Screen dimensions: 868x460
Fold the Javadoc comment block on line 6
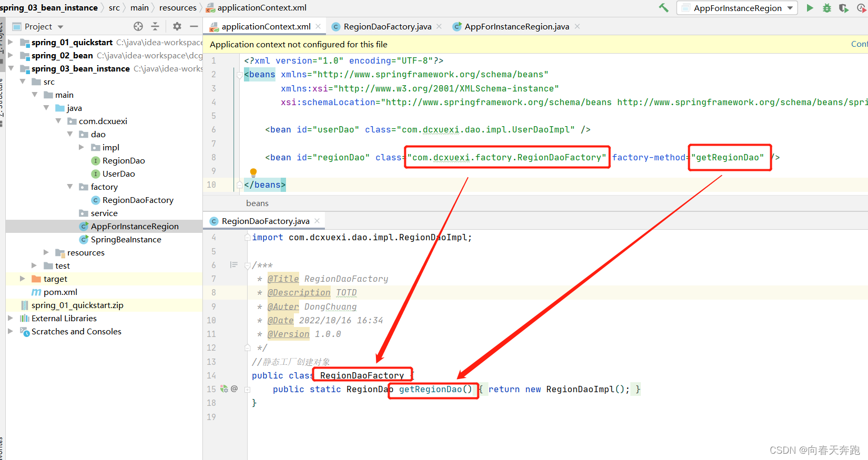pos(247,265)
